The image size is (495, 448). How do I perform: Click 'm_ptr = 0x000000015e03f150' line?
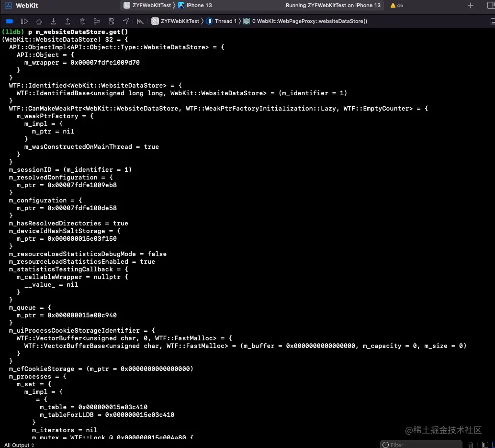(x=67, y=239)
